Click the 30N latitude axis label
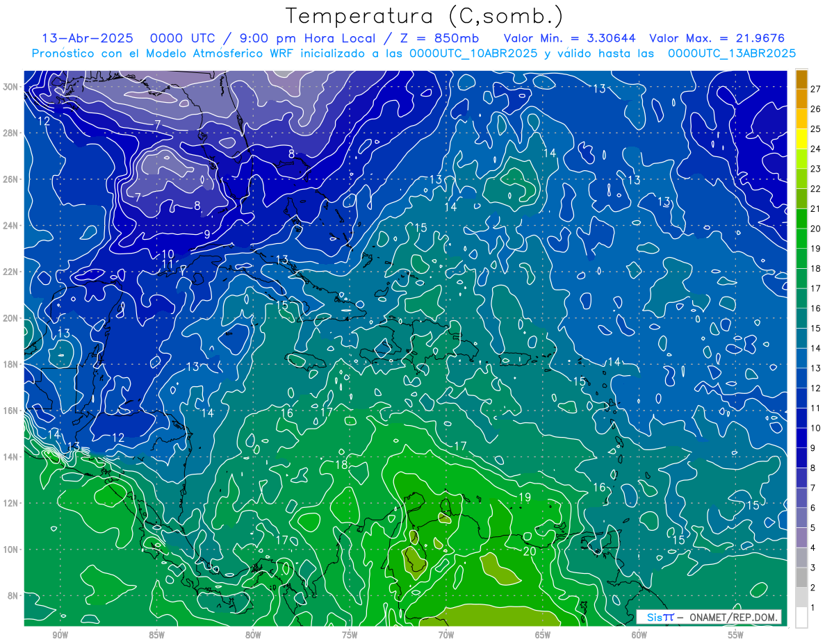 12,86
